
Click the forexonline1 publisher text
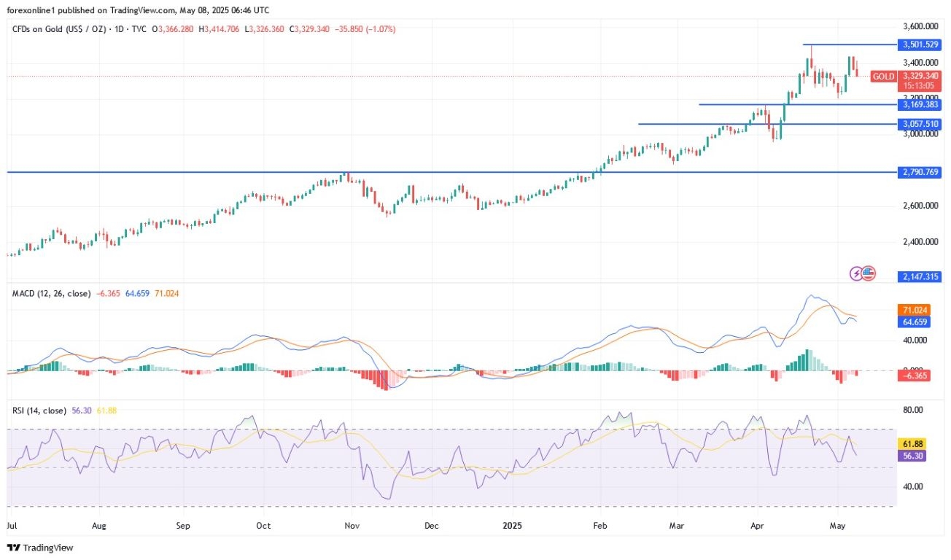(x=36, y=10)
